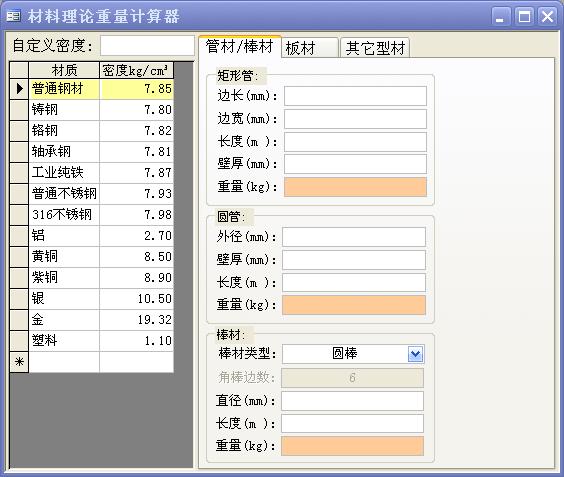Viewport: 564px width, 477px height.
Task: Select the 管材/棒材 tab
Action: (240, 46)
